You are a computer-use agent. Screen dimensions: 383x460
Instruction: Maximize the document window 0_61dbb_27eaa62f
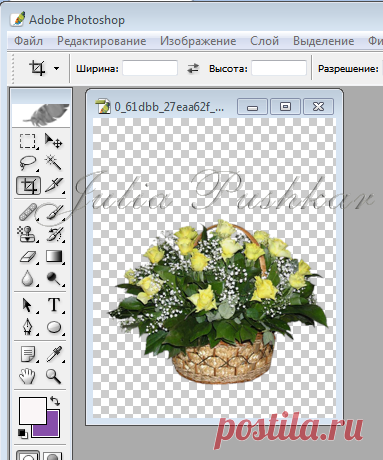pyautogui.click(x=285, y=107)
